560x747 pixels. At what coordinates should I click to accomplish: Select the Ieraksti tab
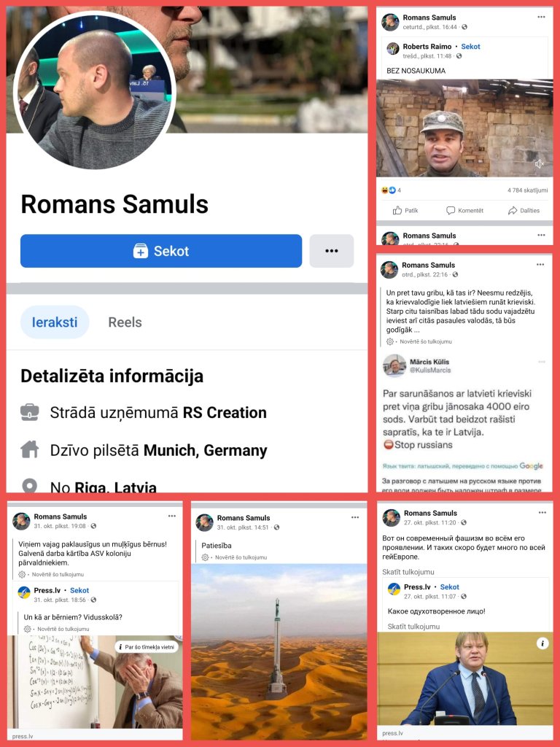(55, 322)
